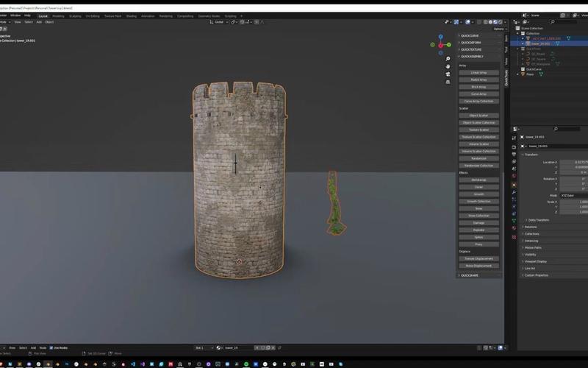Switch to solid viewport shading
Image resolution: width=588 pixels, height=368 pixels.
pyautogui.click(x=490, y=22)
